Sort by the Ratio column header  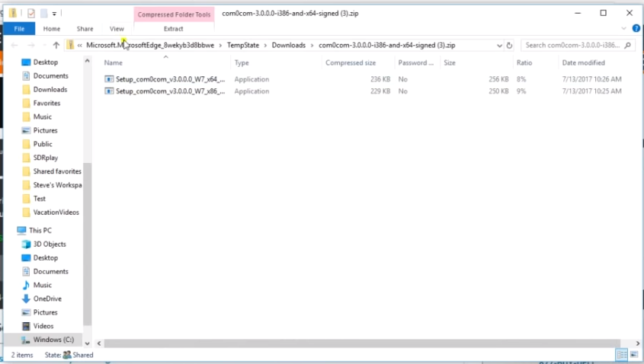pyautogui.click(x=524, y=62)
